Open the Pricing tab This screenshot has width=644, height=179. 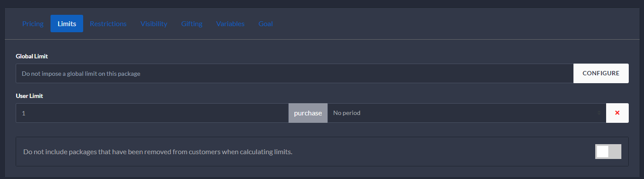[x=33, y=24]
